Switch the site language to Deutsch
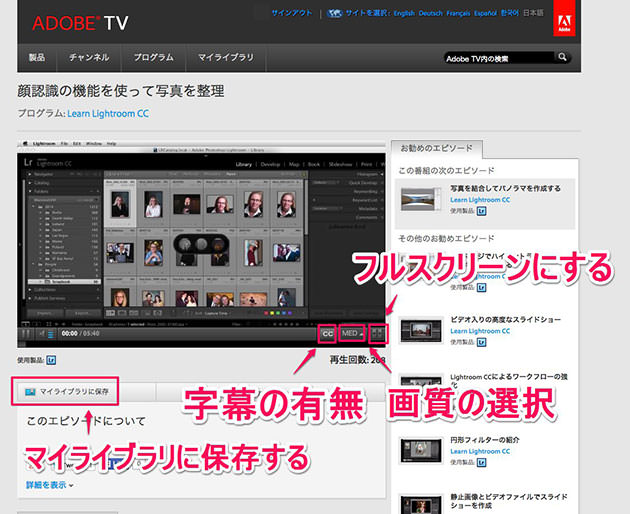Image resolution: width=630 pixels, height=514 pixels. (x=430, y=13)
